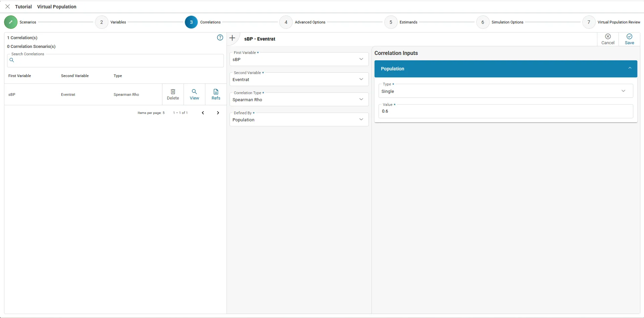
Task: View the sBP Eventrat correlation
Action: [194, 94]
